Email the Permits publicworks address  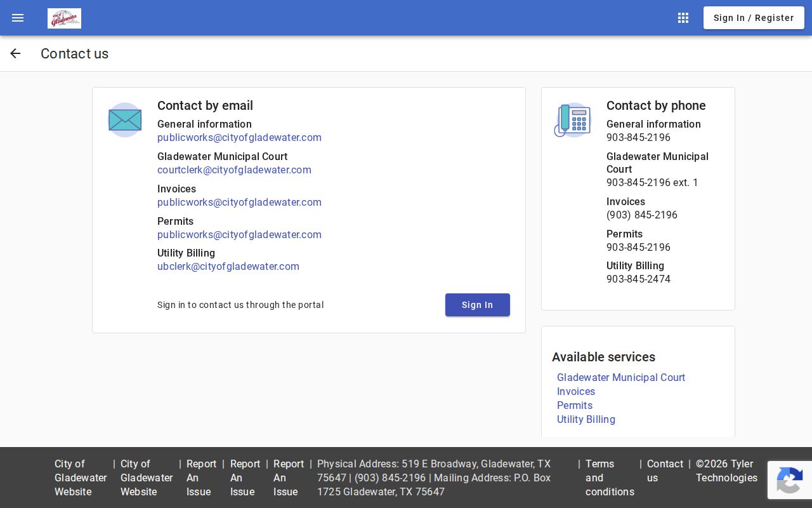coord(239,235)
